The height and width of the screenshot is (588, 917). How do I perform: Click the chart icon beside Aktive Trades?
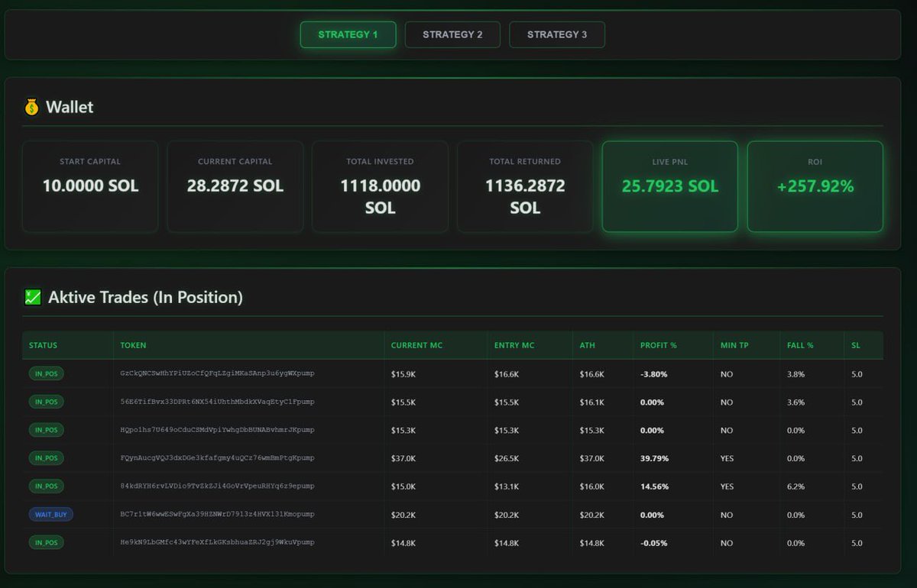pyautogui.click(x=32, y=297)
